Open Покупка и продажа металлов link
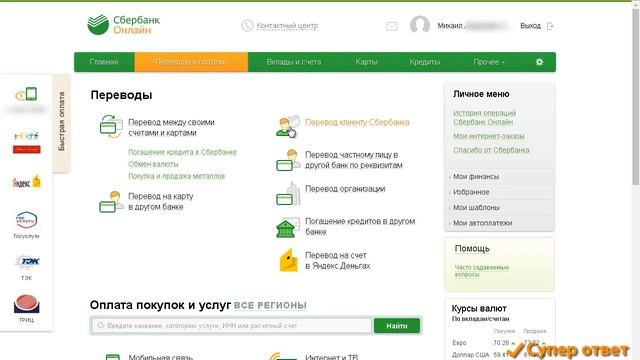This screenshot has height=360, width=640. click(176, 176)
